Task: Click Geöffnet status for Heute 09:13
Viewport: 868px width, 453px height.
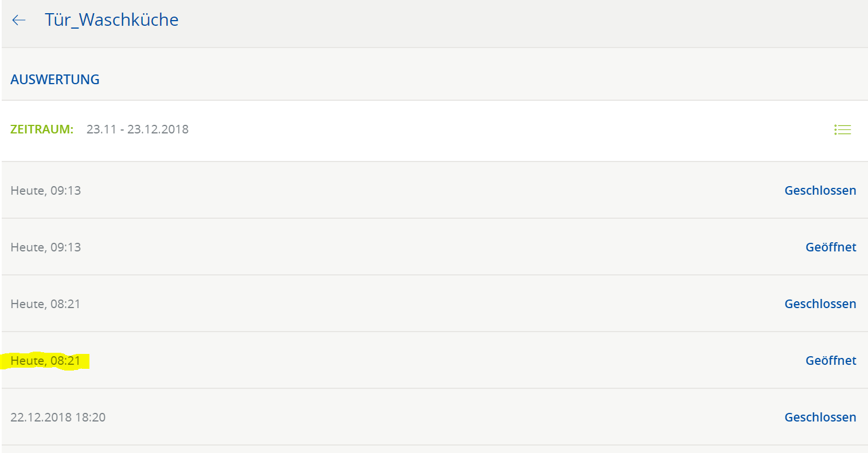Action: [x=831, y=247]
